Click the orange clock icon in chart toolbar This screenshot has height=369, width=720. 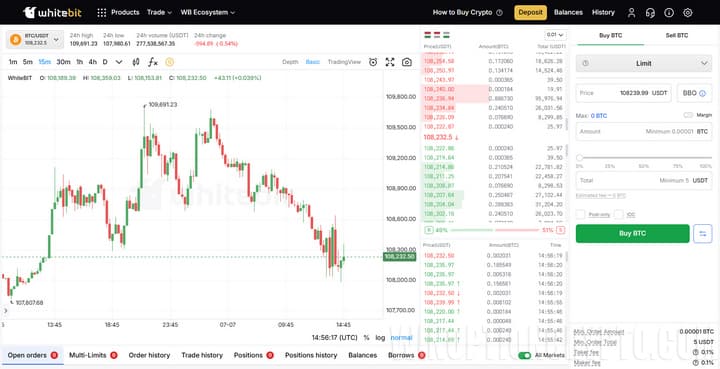click(169, 62)
